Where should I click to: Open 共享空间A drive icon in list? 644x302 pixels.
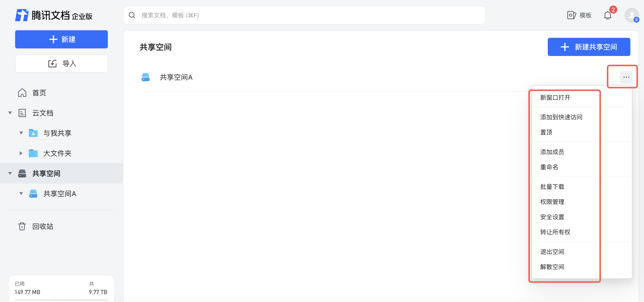(146, 77)
